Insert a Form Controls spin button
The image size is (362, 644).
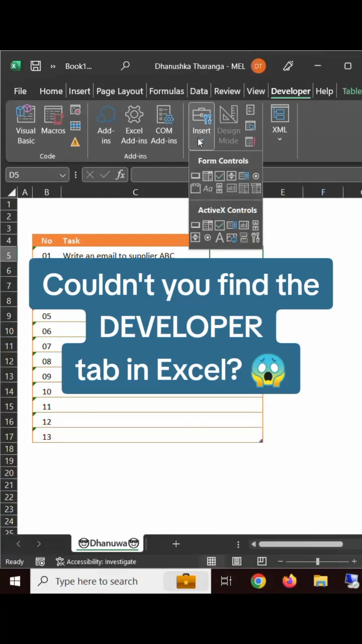pyautogui.click(x=231, y=176)
